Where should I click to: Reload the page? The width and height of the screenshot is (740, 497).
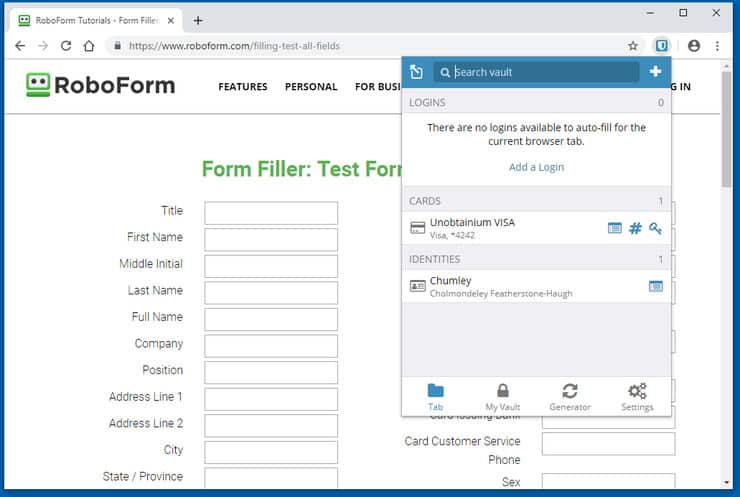click(x=66, y=46)
